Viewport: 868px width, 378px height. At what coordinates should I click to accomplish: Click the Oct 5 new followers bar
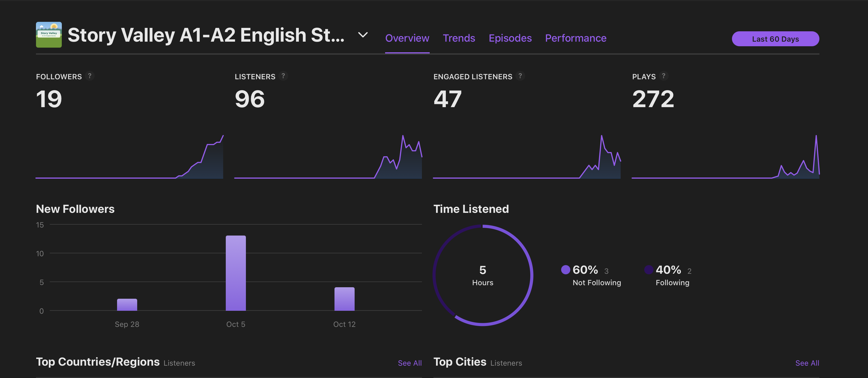point(236,273)
